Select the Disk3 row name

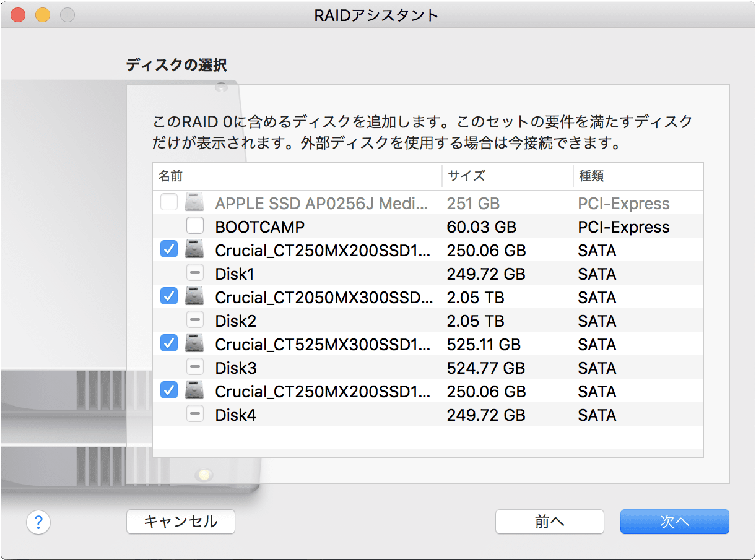pyautogui.click(x=236, y=368)
